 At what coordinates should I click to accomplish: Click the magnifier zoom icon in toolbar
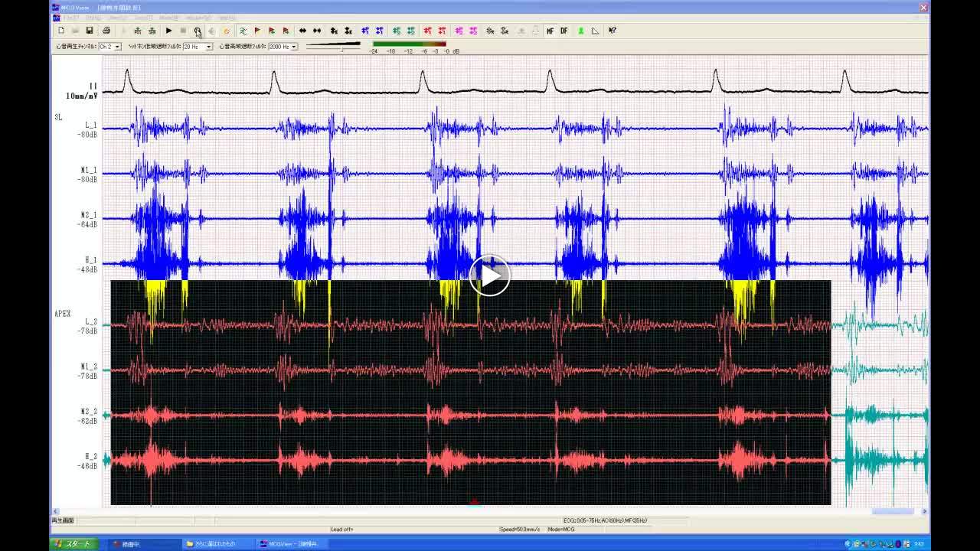(198, 31)
